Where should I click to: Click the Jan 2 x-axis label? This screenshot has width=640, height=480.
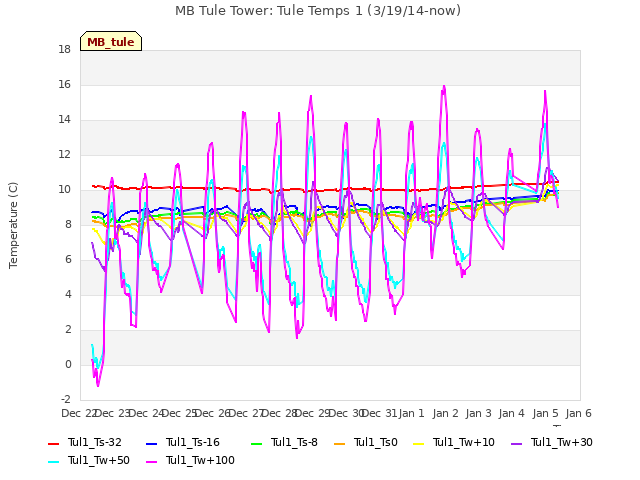click(x=445, y=413)
